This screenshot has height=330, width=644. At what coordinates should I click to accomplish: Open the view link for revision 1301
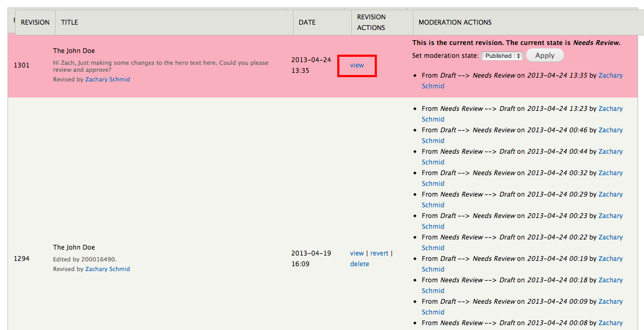pos(357,65)
